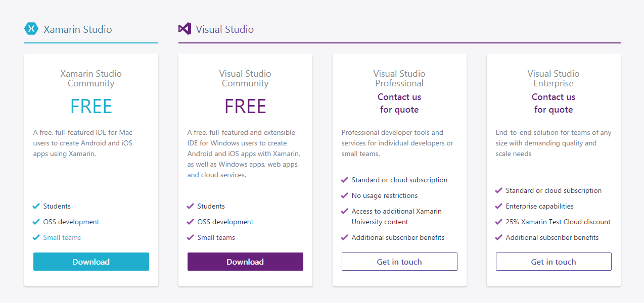Click '25% Xamarin Test Cloud discount' text
This screenshot has height=303, width=644.
(x=558, y=222)
